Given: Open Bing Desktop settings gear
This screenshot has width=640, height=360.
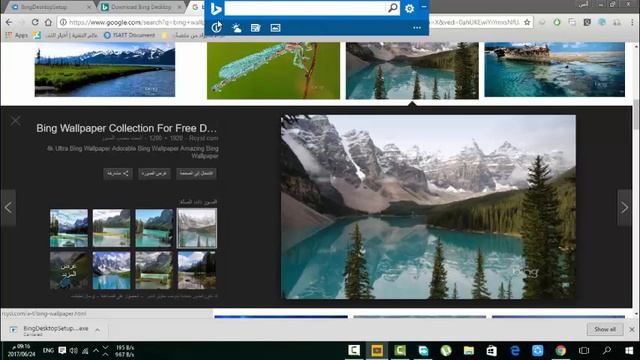Looking at the screenshot, I should (x=409, y=8).
